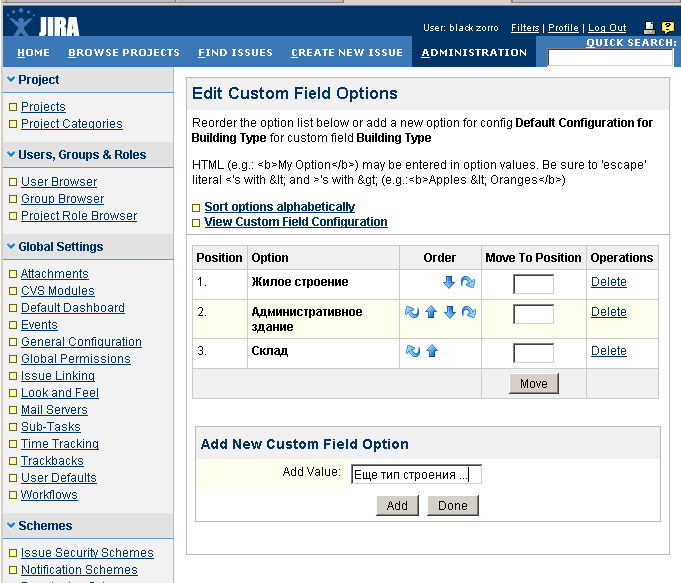Open the Filters link in header

pyautogui.click(x=525, y=28)
